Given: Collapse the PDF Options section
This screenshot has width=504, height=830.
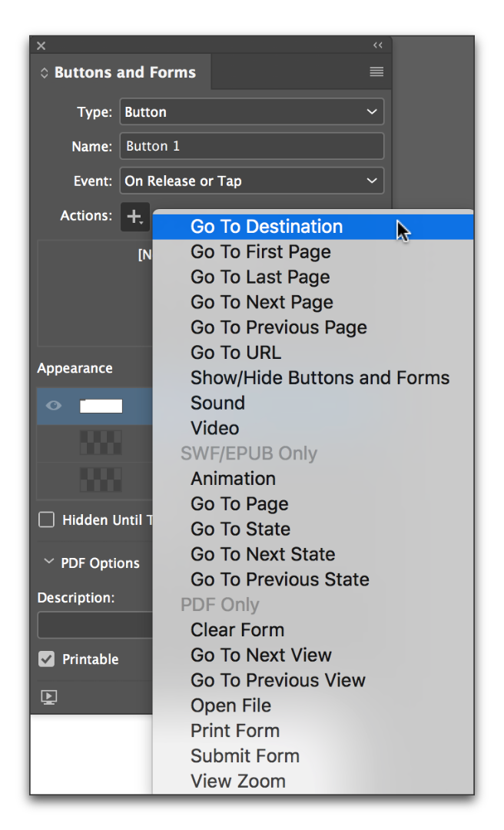Looking at the screenshot, I should (x=49, y=563).
